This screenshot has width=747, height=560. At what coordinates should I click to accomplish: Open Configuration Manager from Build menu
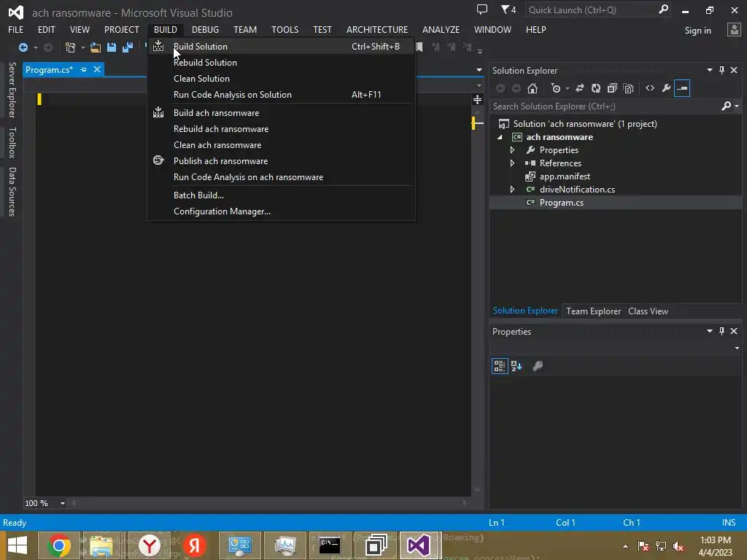[x=281, y=211]
